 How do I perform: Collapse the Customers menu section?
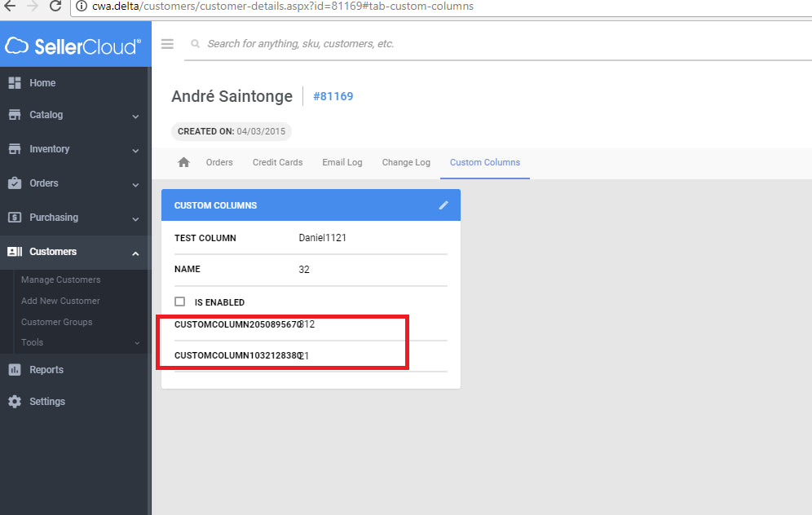(x=135, y=253)
